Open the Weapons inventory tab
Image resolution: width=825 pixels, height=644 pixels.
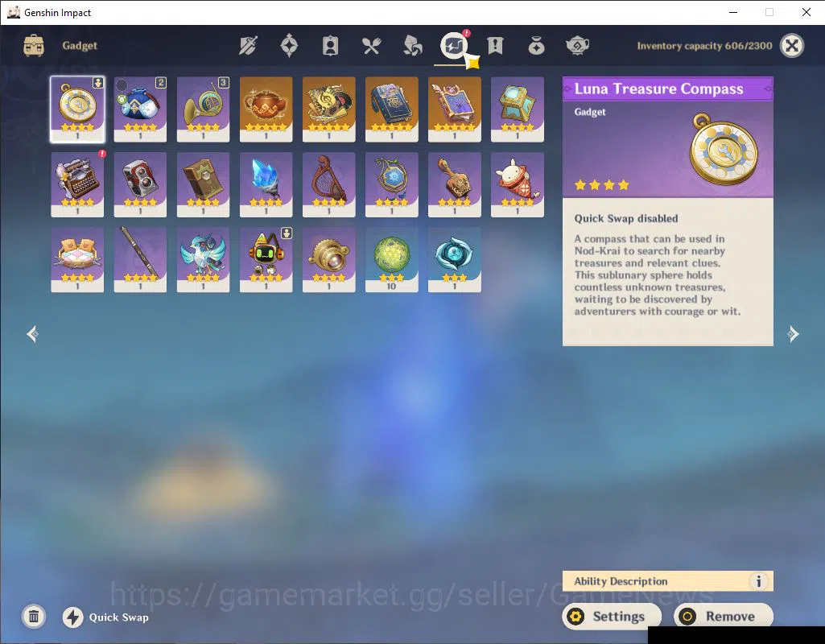coord(249,46)
